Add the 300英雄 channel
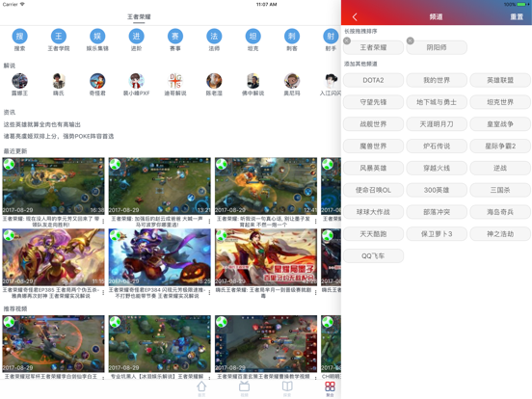 point(437,190)
